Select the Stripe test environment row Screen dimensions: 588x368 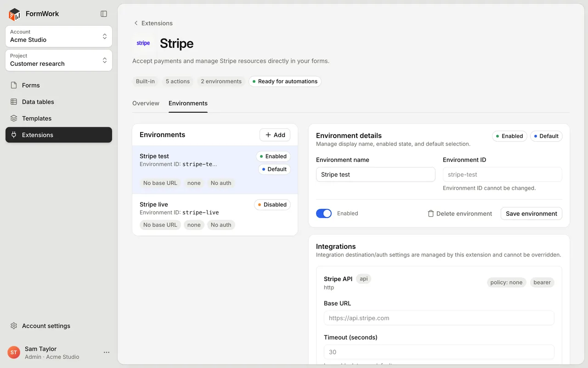pos(215,170)
